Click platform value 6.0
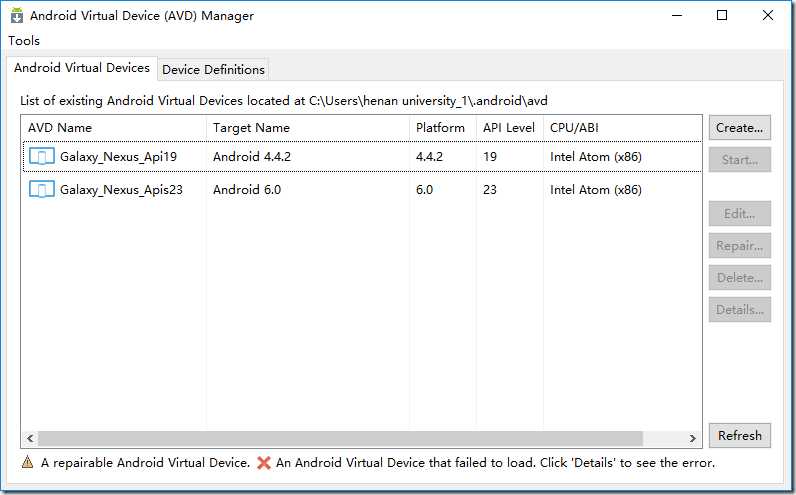 click(x=424, y=189)
